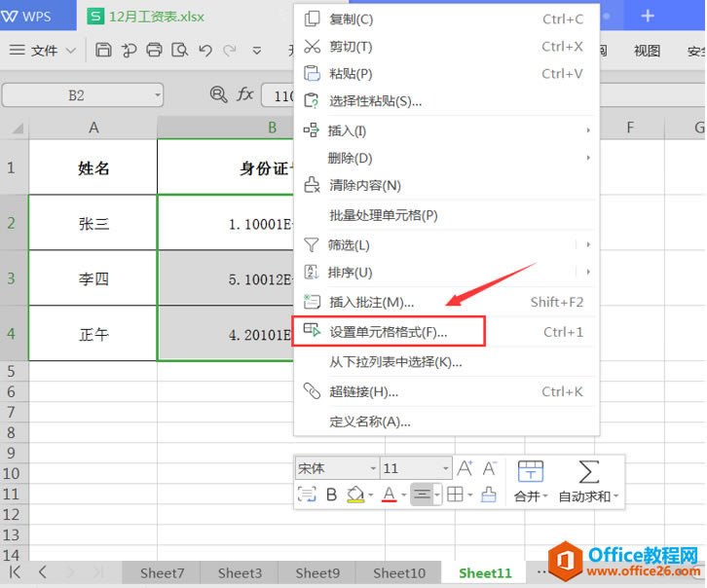Click the Redo arrow icon

pyautogui.click(x=230, y=50)
